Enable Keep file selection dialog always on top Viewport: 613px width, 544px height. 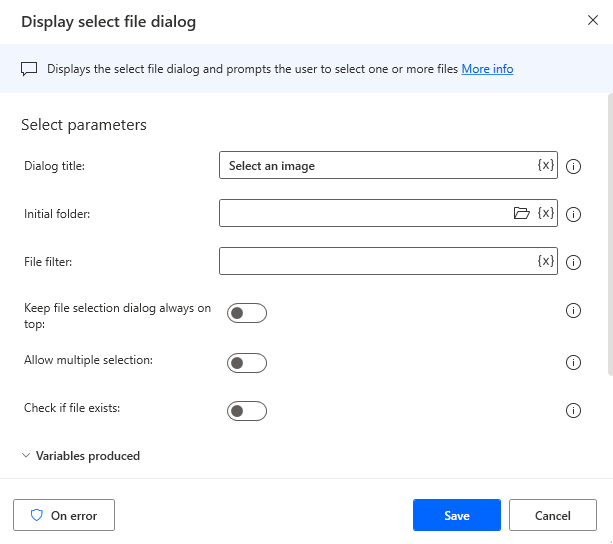click(x=247, y=313)
